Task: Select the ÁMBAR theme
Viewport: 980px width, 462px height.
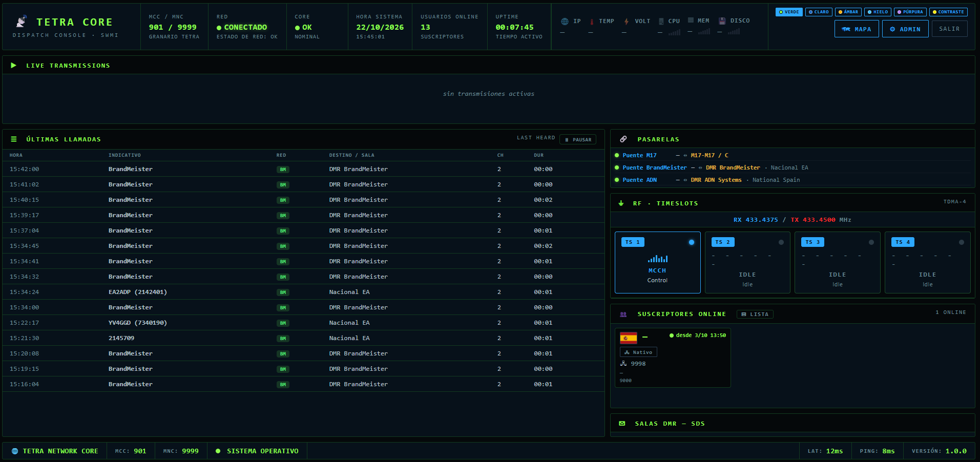Action: click(848, 12)
